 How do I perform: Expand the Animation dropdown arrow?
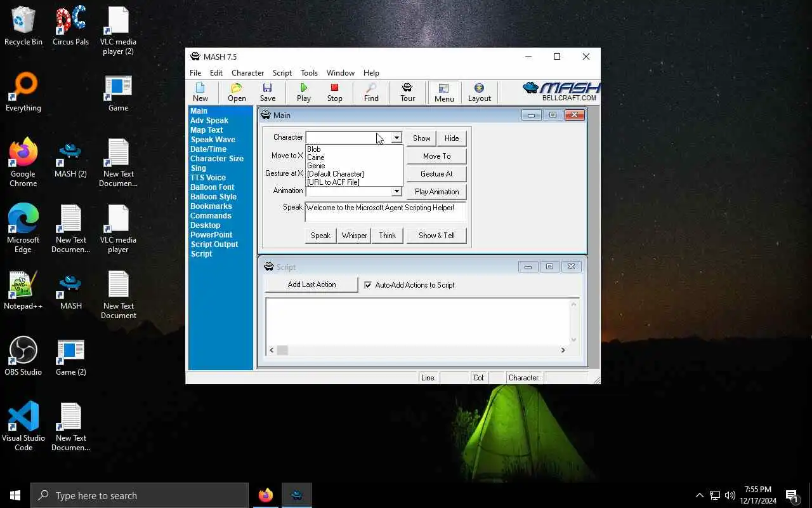click(396, 191)
